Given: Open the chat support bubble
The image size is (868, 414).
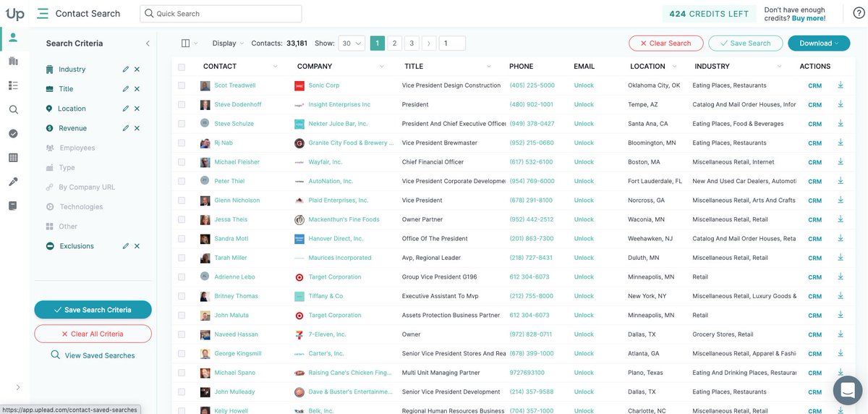Looking at the screenshot, I should [x=848, y=391].
